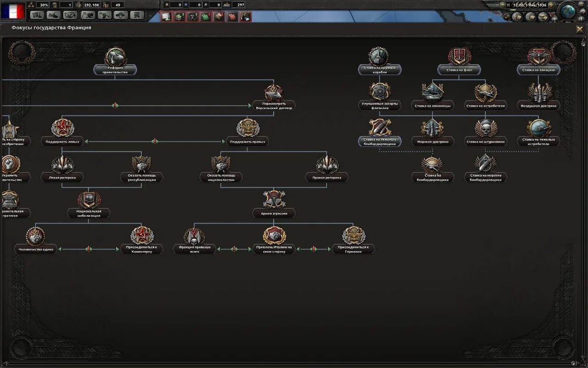The height and width of the screenshot is (368, 588).
Task: Toggle pause next to the date
Action: pyautogui.click(x=508, y=5)
